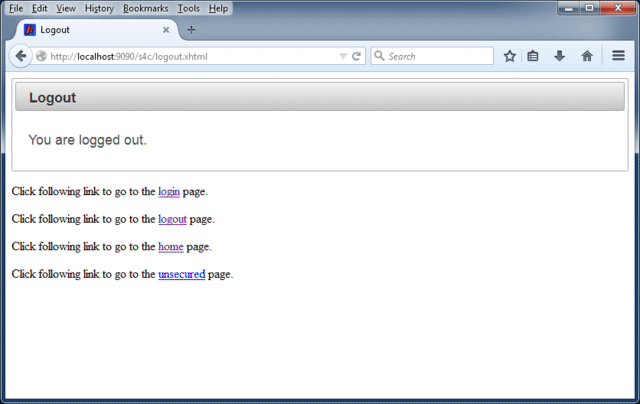Click the 'You are logged out.' text

(87, 140)
